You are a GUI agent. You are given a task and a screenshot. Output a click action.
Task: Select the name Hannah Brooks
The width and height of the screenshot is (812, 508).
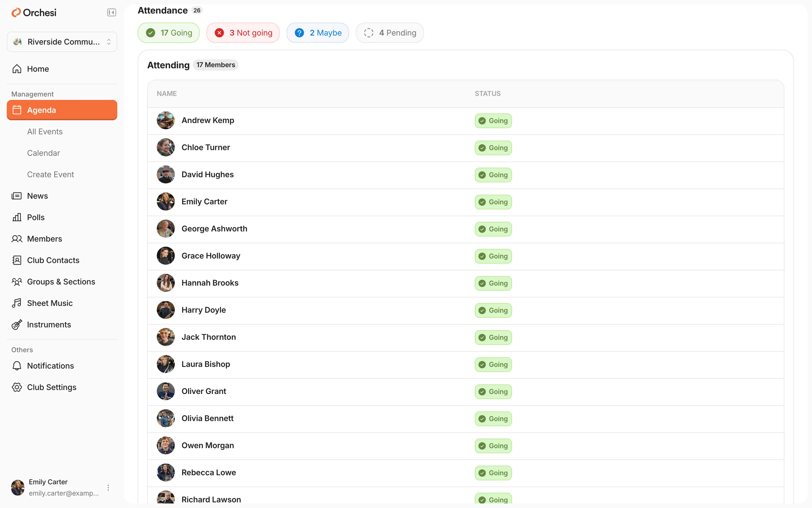coord(210,283)
